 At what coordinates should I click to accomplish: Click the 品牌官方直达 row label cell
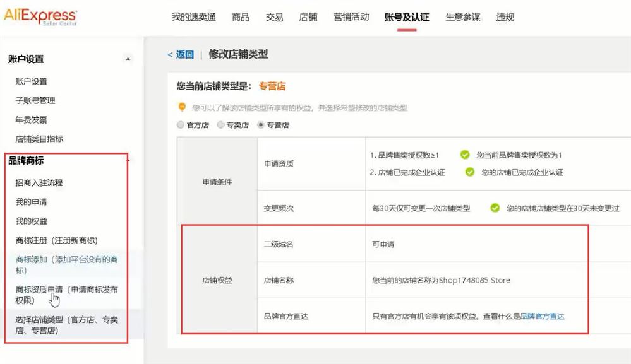pyautogui.click(x=311, y=316)
